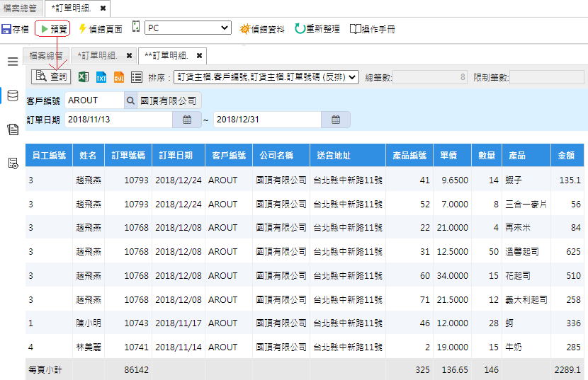Close the **訂單明細. tab
The image size is (588, 380).
click(200, 55)
